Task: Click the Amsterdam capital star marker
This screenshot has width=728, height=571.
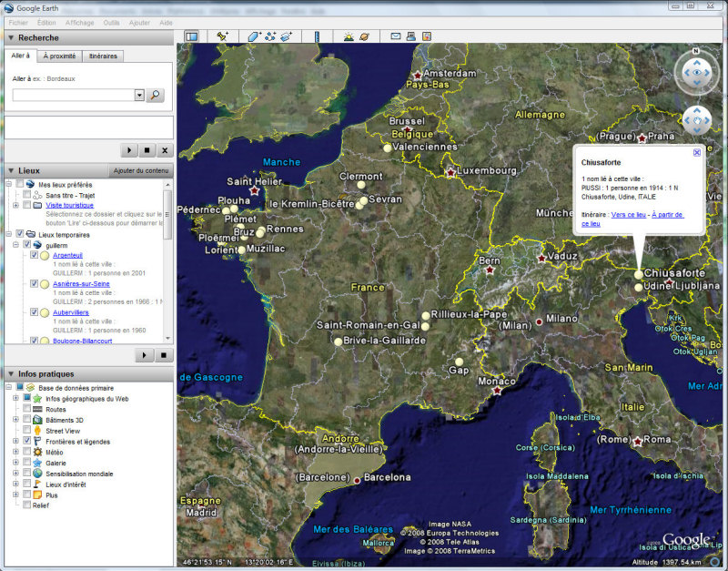Action: (x=418, y=75)
